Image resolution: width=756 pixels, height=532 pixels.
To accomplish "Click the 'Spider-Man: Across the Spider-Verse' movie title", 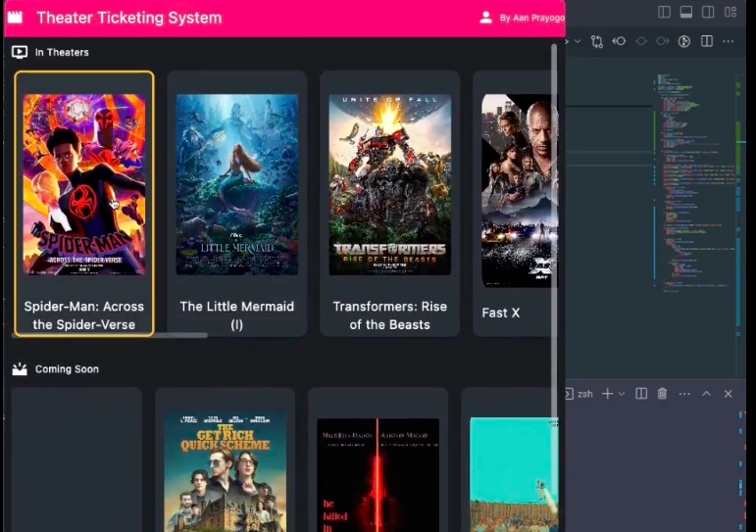I will pyautogui.click(x=84, y=315).
